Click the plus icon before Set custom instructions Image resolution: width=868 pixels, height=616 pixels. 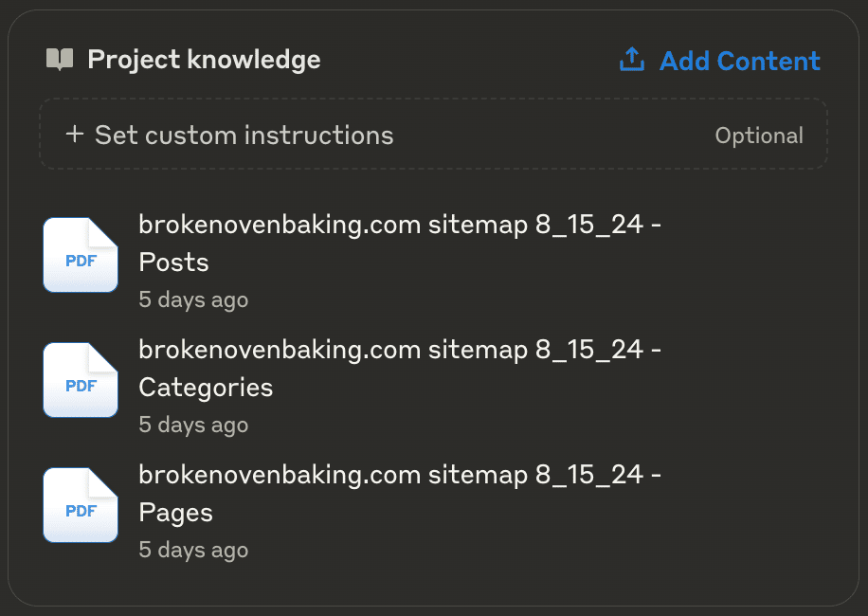[x=75, y=134]
